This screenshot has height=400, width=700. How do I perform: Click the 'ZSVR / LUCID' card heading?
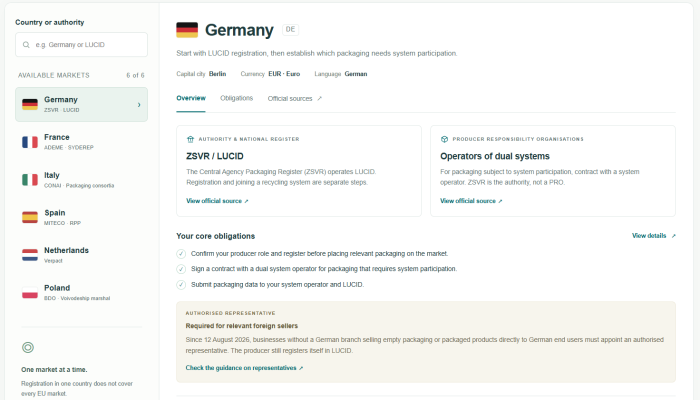click(215, 156)
